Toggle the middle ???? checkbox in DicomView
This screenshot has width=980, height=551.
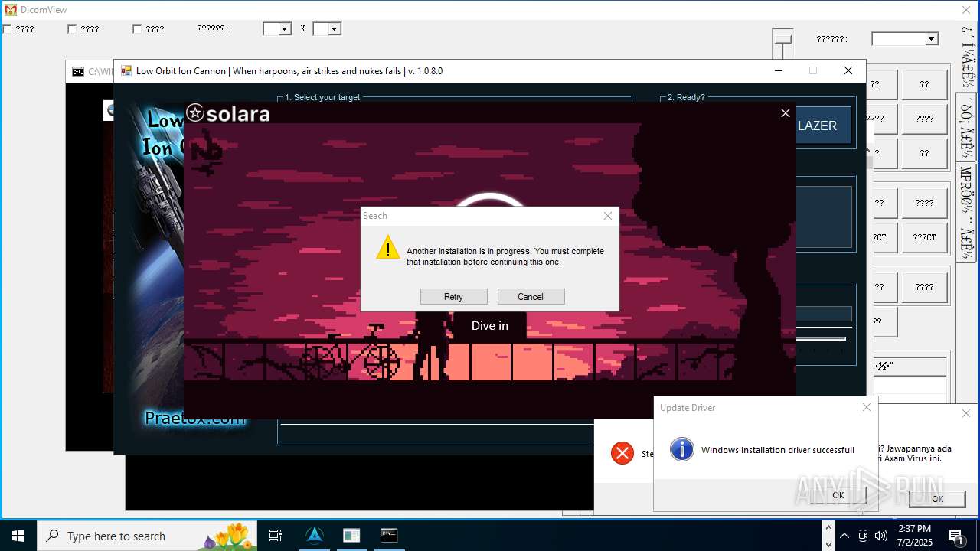[72, 29]
